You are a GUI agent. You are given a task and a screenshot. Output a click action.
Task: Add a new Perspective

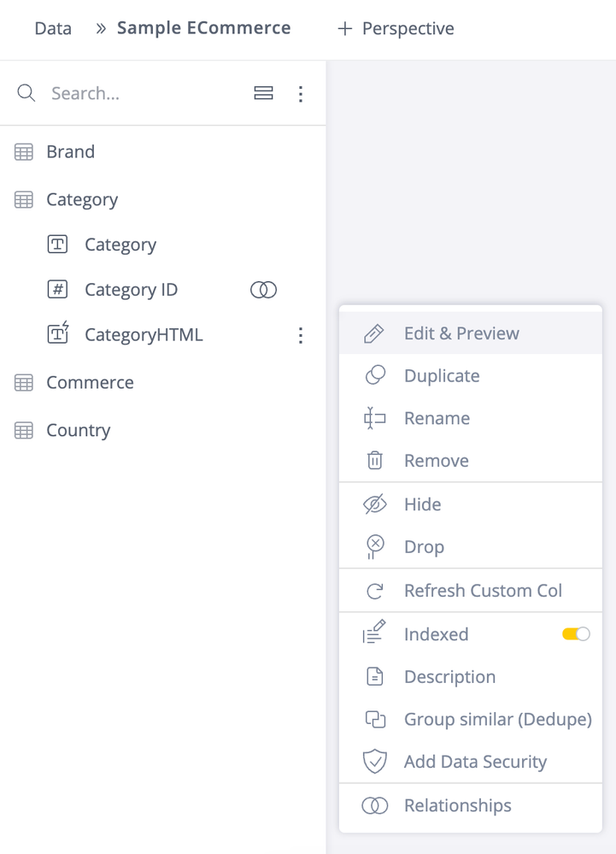(x=396, y=29)
